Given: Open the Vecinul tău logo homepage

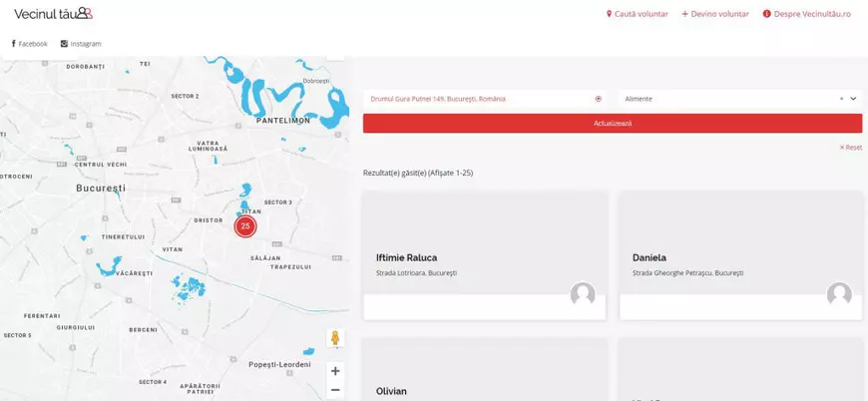Looking at the screenshot, I should pyautogui.click(x=53, y=14).
